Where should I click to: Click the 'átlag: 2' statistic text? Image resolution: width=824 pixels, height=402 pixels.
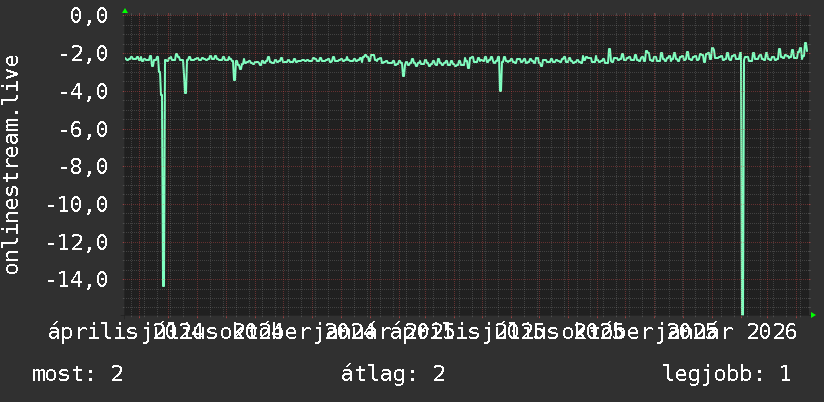[x=393, y=374]
